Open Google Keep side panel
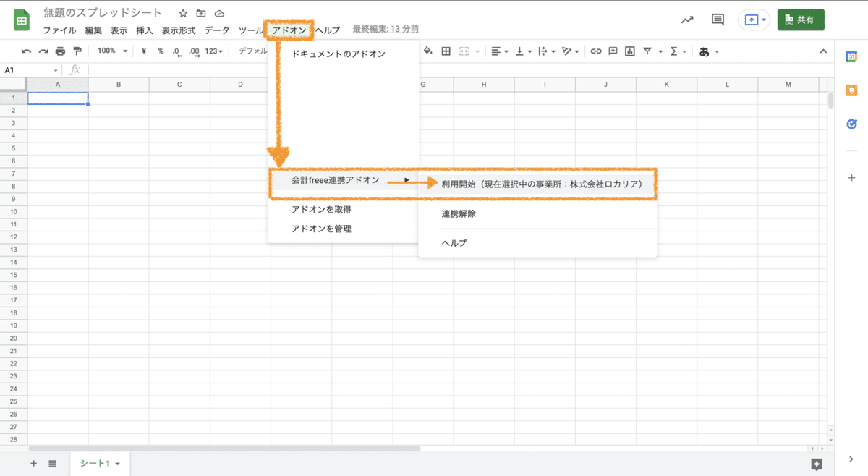868x476 pixels. [851, 90]
